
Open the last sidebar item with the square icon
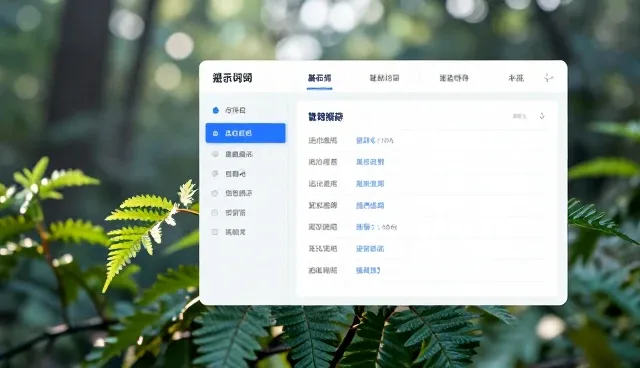(229, 232)
